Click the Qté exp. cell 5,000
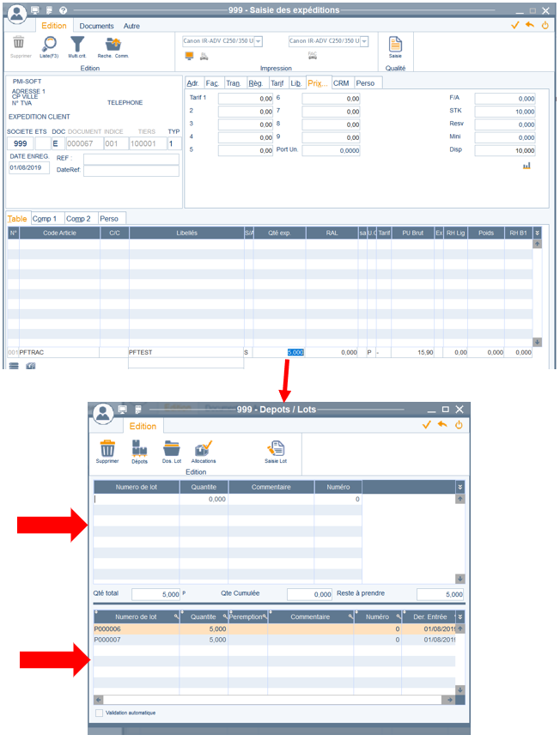The width and height of the screenshot is (560, 741). point(279,353)
